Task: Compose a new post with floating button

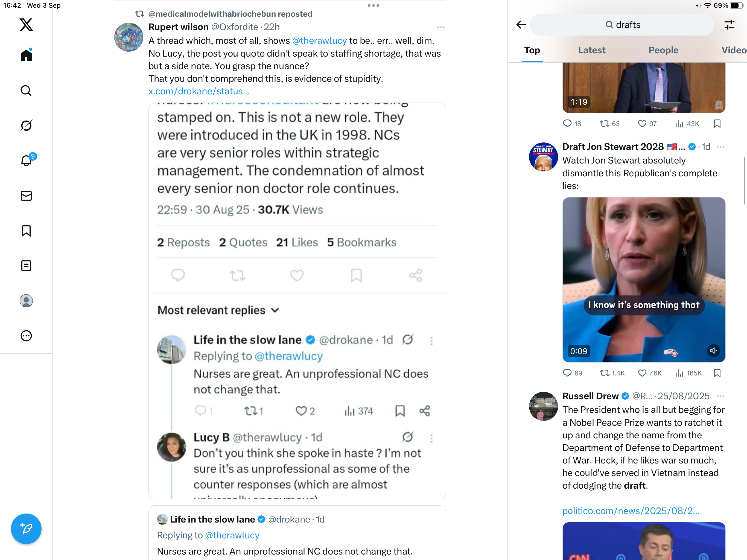Action: coord(26,529)
